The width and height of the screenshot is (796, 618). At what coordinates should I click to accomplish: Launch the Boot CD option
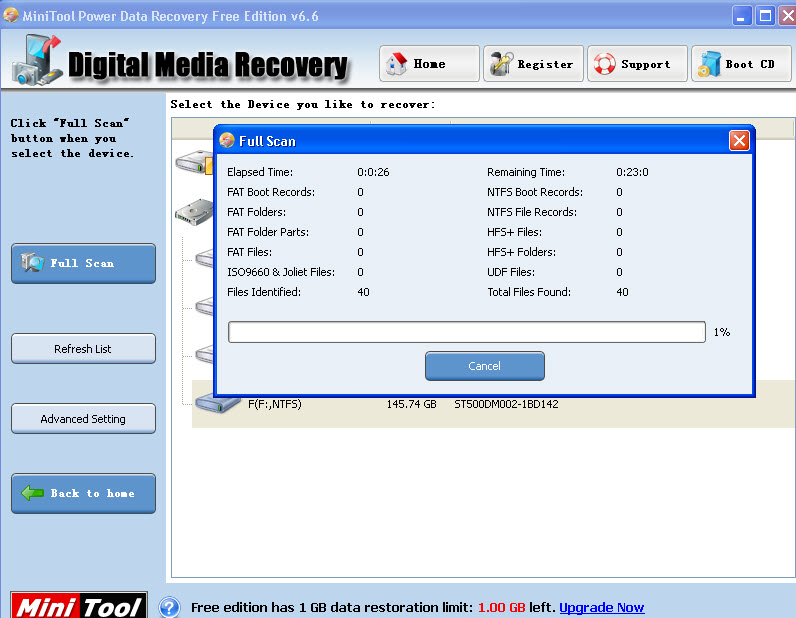pyautogui.click(x=741, y=64)
